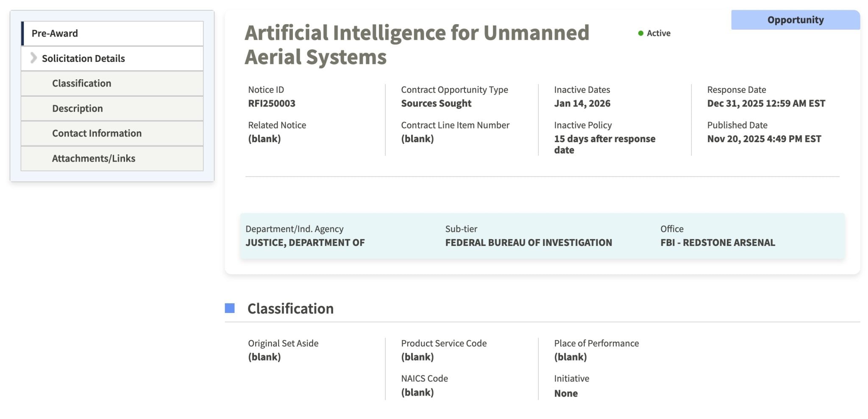This screenshot has height=419, width=868.
Task: Click the Nov 20, 2025 published date
Action: pos(764,139)
